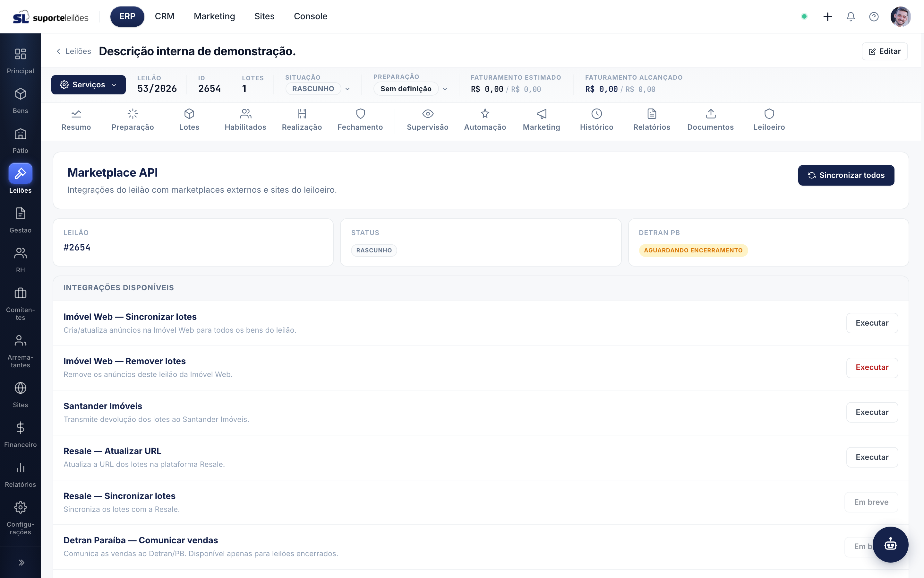Switch to the CRM module
Viewport: 924px width, 578px height.
tap(165, 16)
